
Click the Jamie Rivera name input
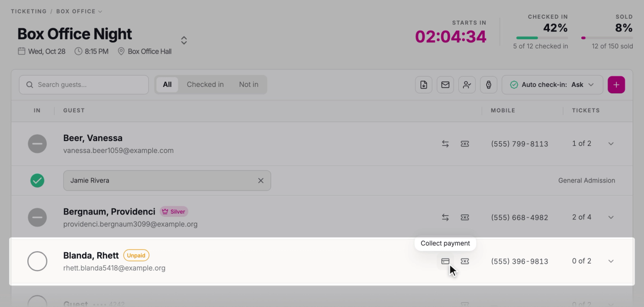(167, 181)
